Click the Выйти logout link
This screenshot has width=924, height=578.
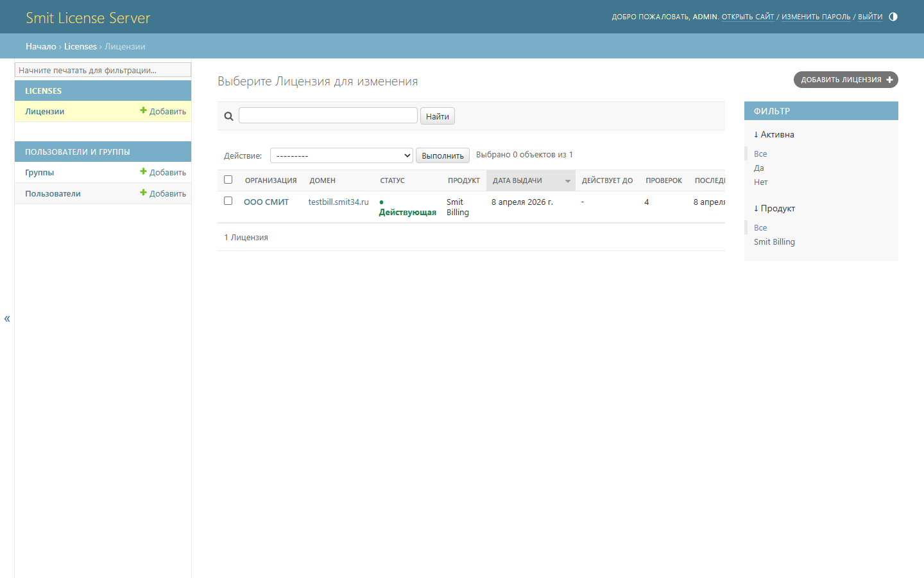pos(870,17)
